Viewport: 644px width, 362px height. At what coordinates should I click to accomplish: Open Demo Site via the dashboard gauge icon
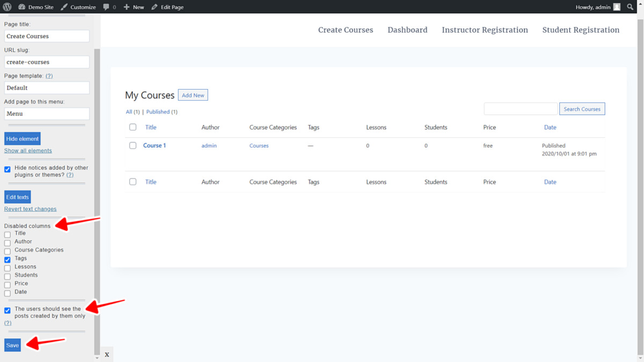23,7
